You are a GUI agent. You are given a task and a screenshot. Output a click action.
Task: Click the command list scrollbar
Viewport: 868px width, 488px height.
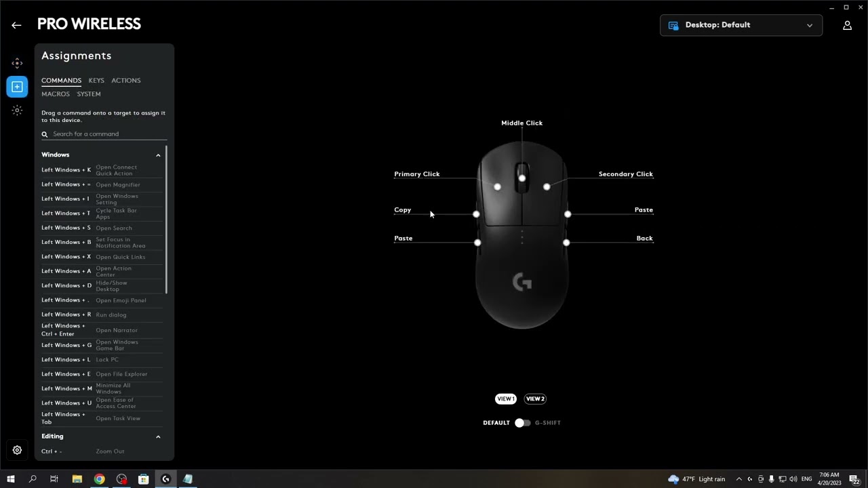[166, 220]
